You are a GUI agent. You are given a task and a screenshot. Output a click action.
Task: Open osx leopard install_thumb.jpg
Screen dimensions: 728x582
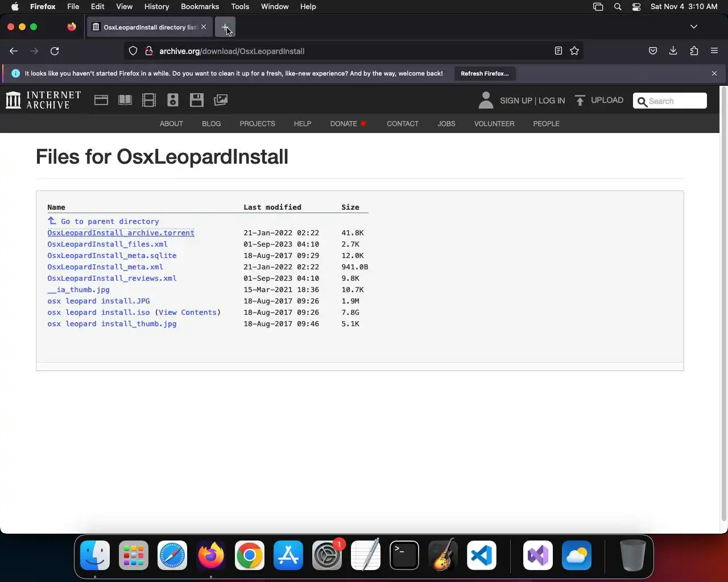(112, 323)
